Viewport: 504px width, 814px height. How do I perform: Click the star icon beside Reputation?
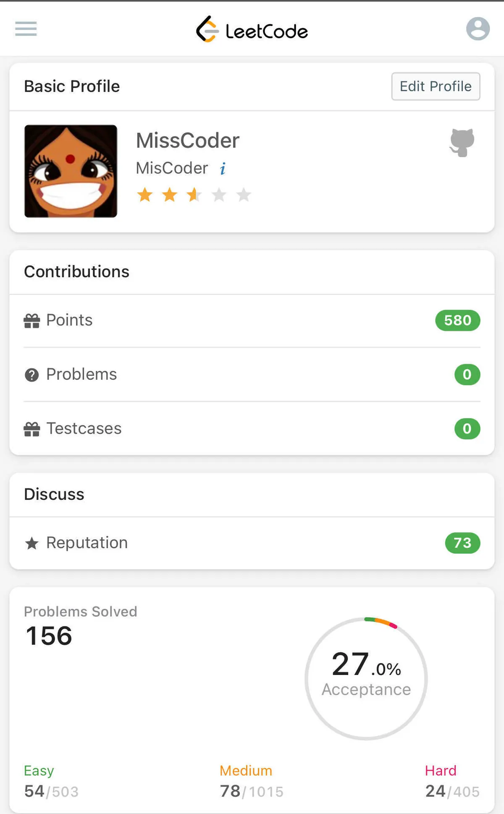[x=32, y=543]
